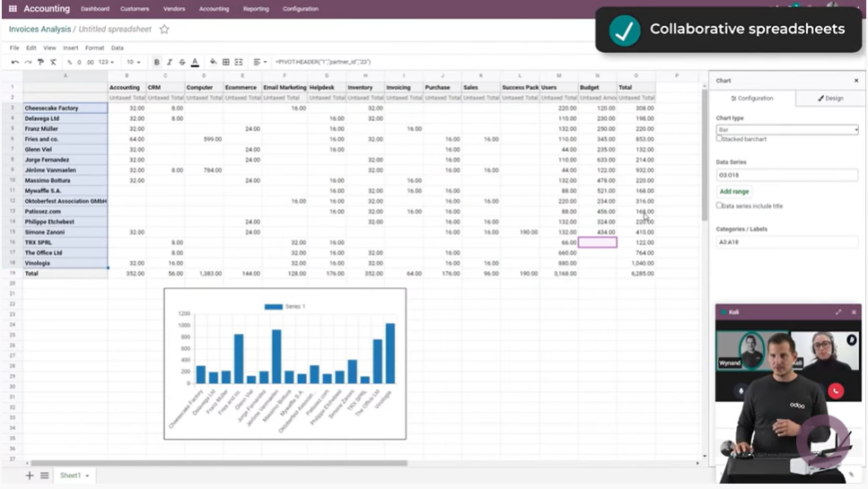
Task: Select the bar chart in the spreadsheet
Action: pos(285,363)
